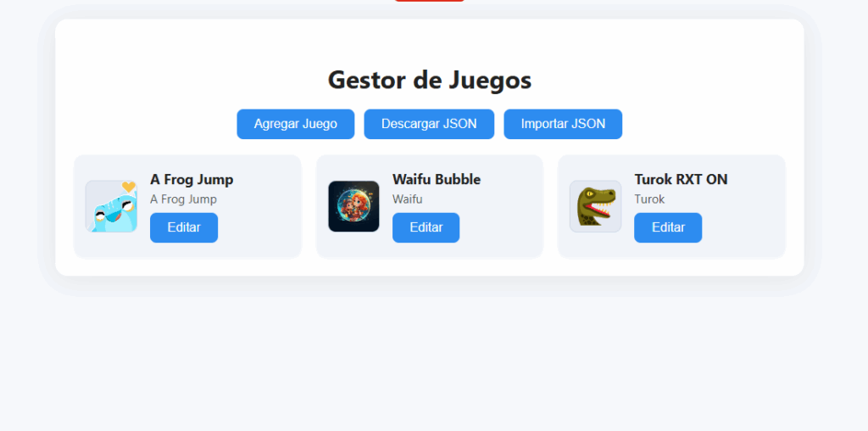The width and height of the screenshot is (868, 431).
Task: Select the Waifu Bubble title text
Action: tap(437, 180)
